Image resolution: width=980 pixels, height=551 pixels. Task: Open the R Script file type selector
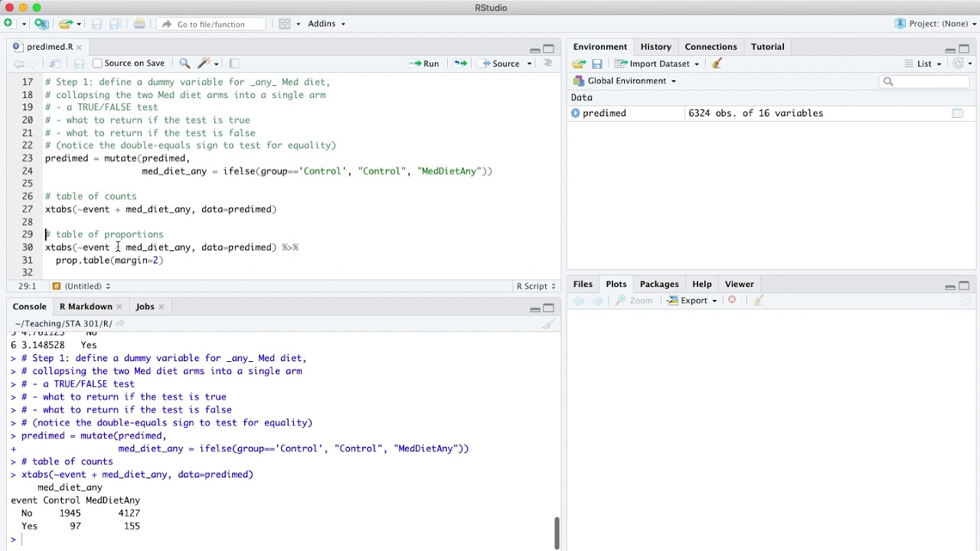(537, 286)
